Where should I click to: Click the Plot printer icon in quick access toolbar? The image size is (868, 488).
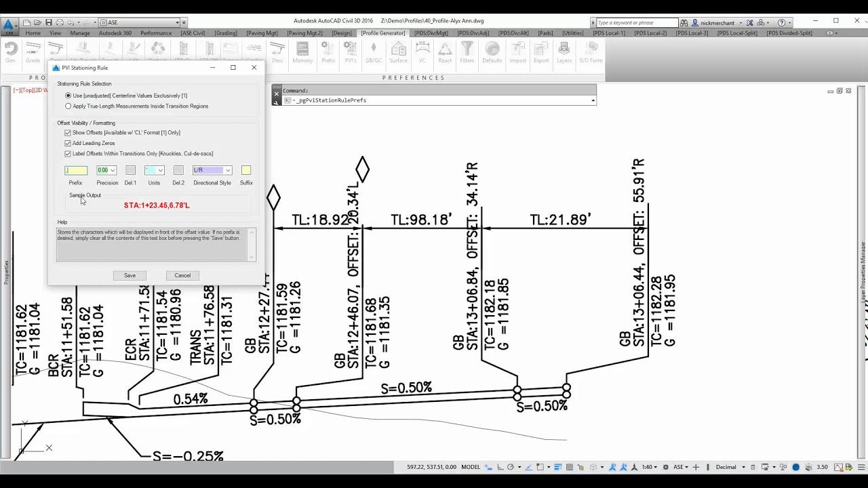(60, 22)
